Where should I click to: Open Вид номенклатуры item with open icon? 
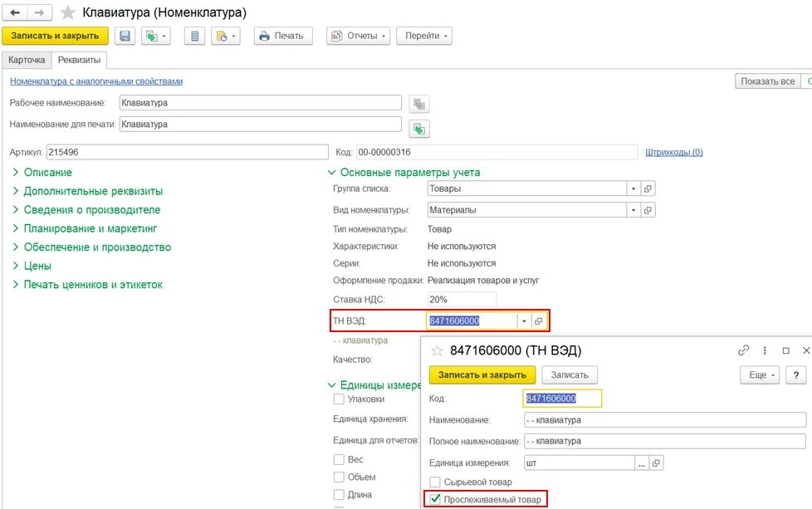pos(648,210)
